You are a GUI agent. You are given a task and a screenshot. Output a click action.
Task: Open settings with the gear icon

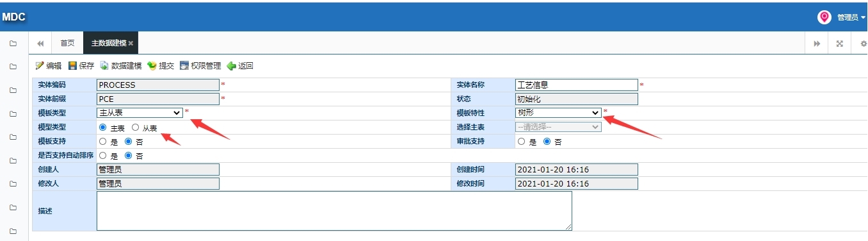pos(863,43)
